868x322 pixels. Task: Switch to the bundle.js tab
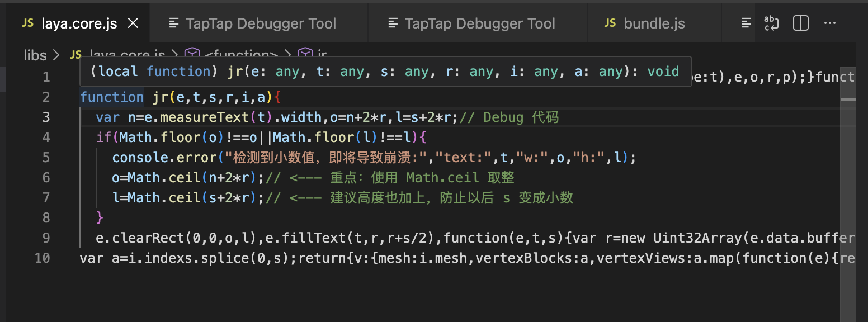click(654, 23)
